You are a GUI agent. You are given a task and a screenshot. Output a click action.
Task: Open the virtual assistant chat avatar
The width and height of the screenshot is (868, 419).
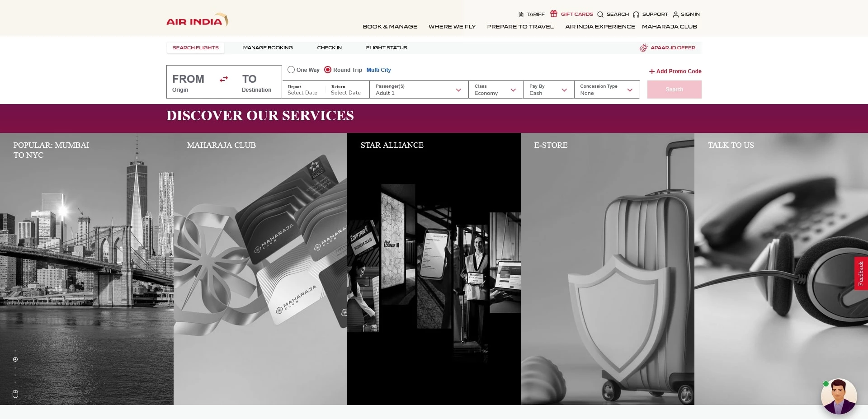pos(839,396)
